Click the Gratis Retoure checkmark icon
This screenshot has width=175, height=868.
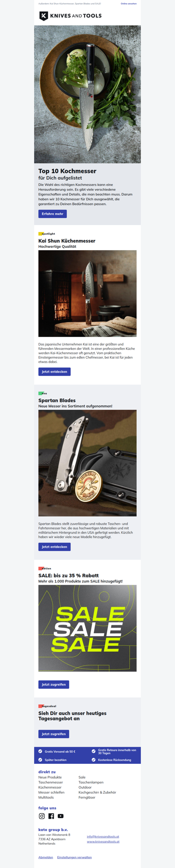(x=94, y=752)
